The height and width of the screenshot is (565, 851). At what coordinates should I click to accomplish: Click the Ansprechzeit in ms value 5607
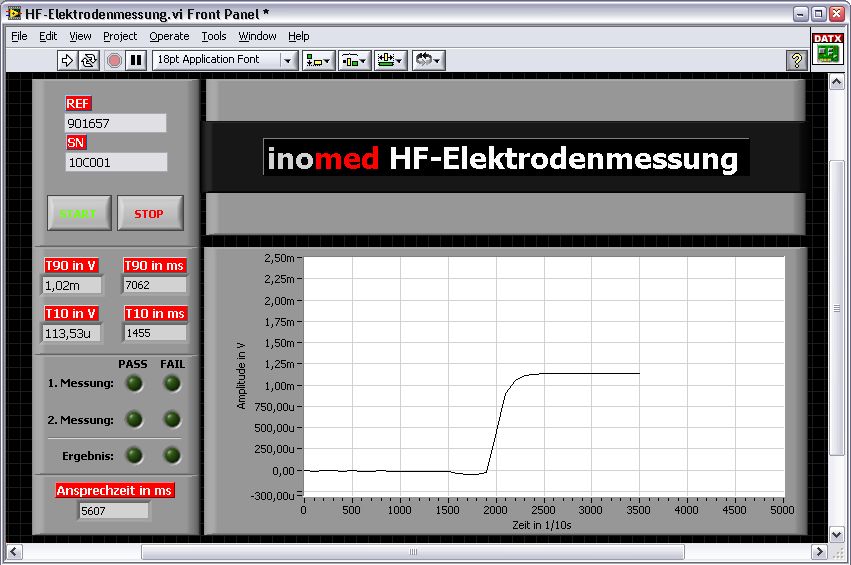pyautogui.click(x=113, y=511)
